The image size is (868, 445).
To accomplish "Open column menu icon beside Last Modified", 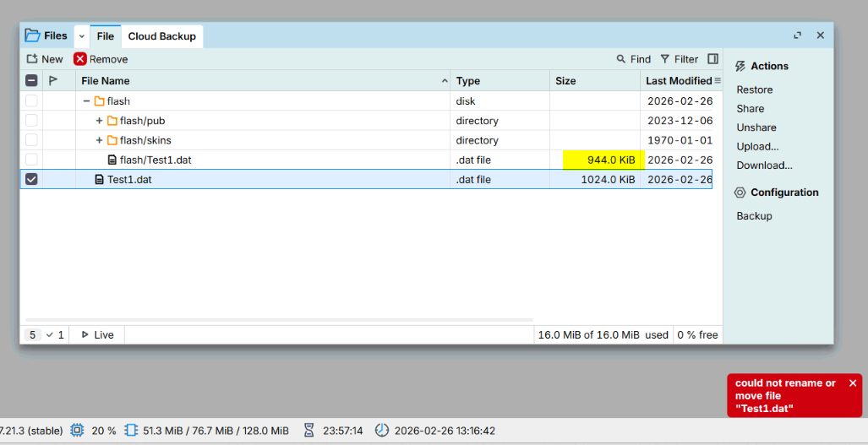I will 718,81.
